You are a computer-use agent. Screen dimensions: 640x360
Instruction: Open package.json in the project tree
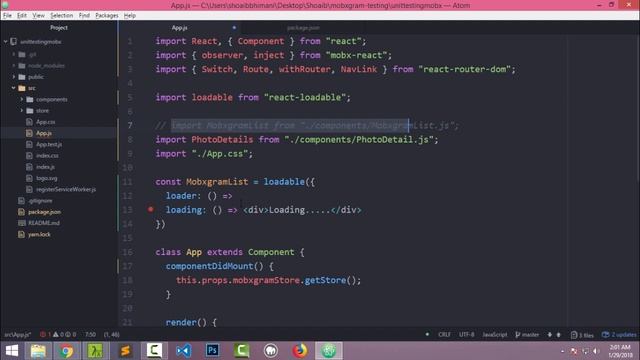click(44, 212)
